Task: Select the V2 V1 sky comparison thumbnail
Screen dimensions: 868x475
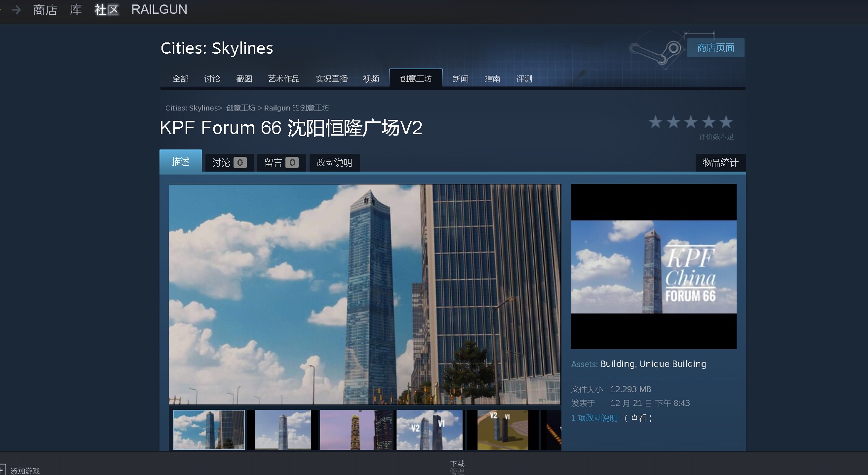Action: pos(430,430)
